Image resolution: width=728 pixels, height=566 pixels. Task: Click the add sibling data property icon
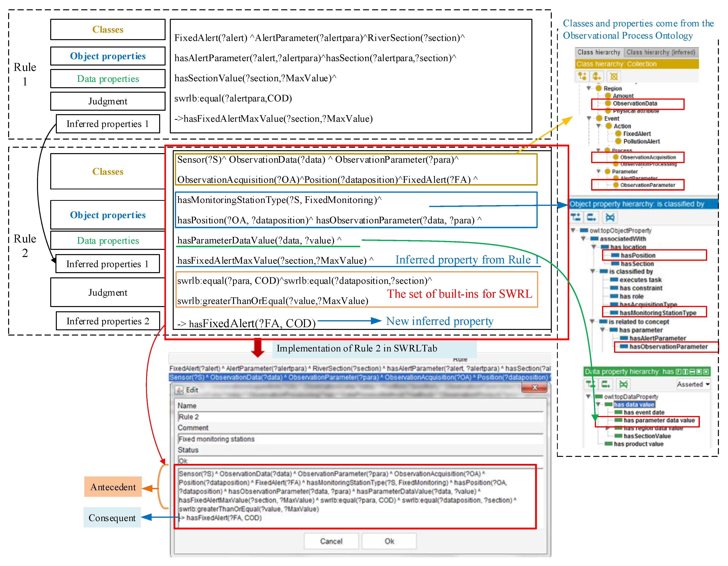pos(606,384)
